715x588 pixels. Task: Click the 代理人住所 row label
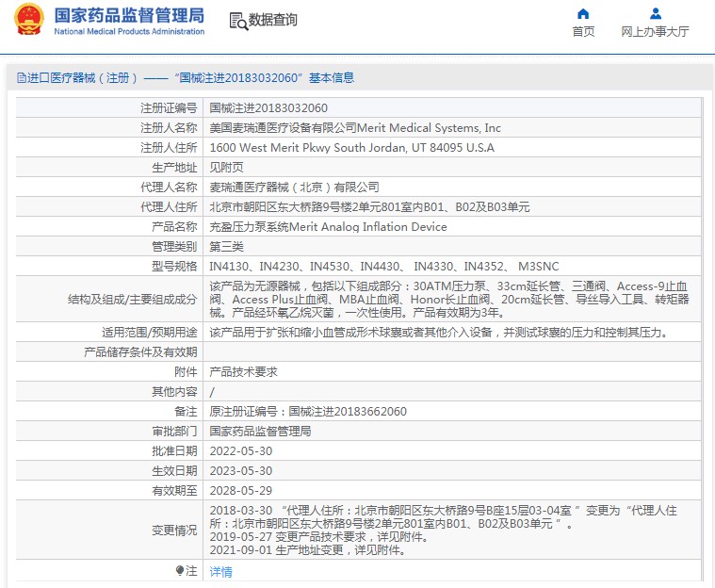(169, 207)
